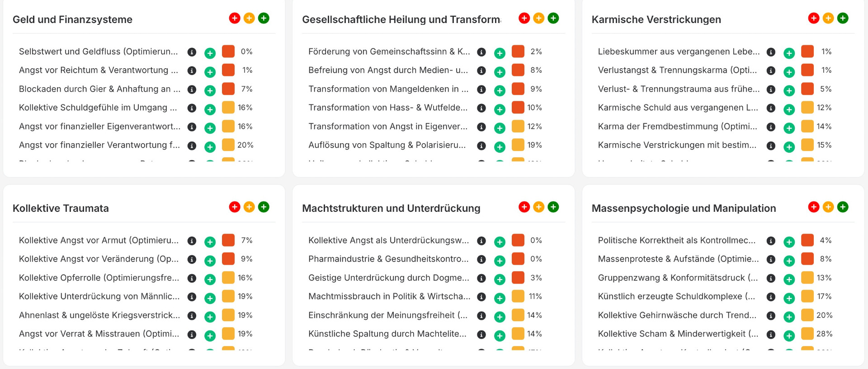This screenshot has height=369, width=868.
Task: Click red plus in Geld und Finanzsysteme header
Action: click(235, 18)
